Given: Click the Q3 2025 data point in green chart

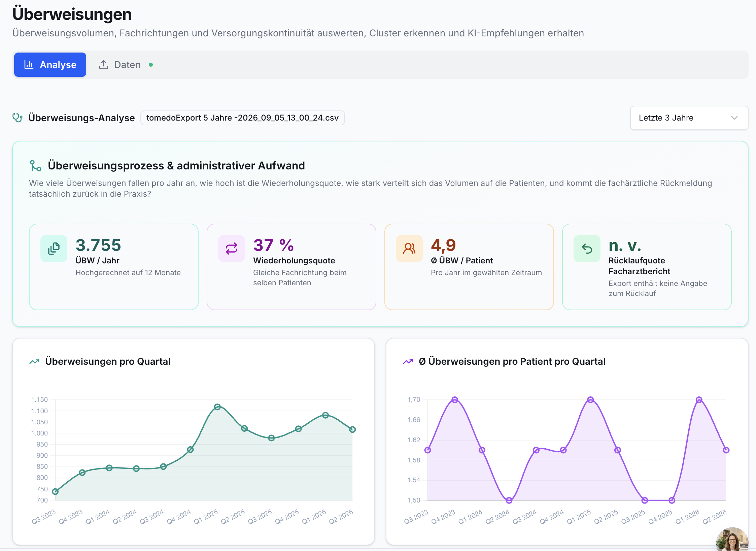Looking at the screenshot, I should [271, 438].
